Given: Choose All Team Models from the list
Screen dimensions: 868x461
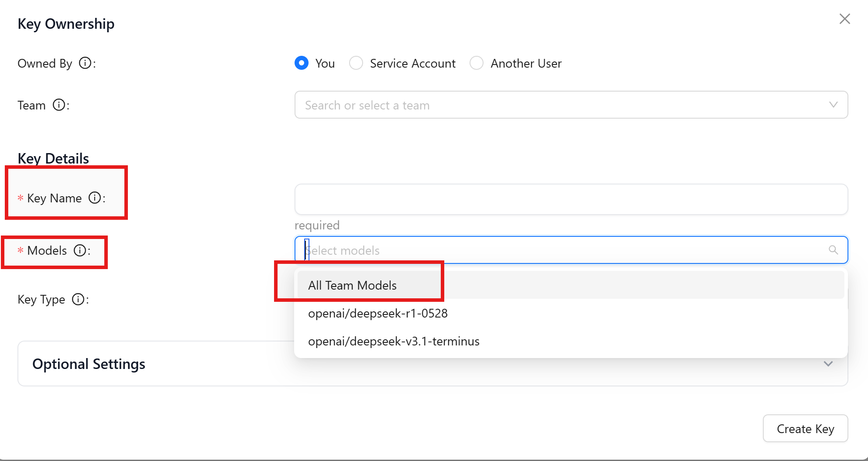Looking at the screenshot, I should tap(353, 285).
